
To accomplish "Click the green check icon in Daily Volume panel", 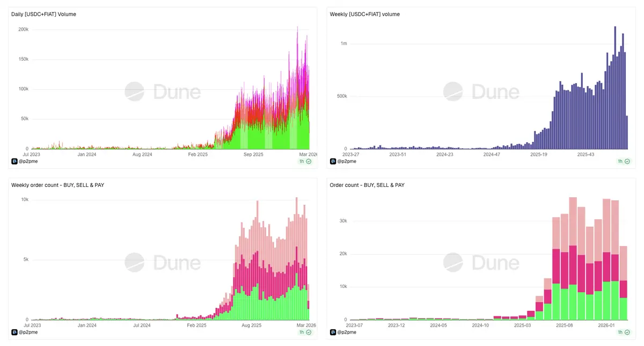I will [x=309, y=161].
